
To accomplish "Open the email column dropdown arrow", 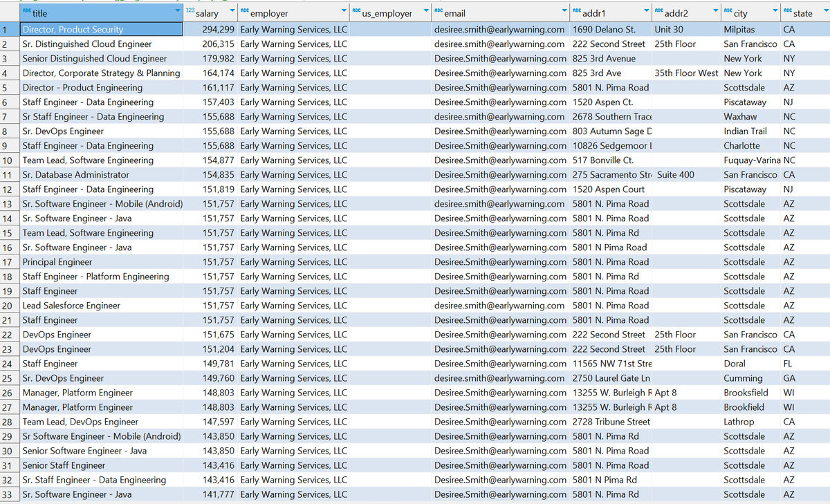I will pyautogui.click(x=564, y=11).
